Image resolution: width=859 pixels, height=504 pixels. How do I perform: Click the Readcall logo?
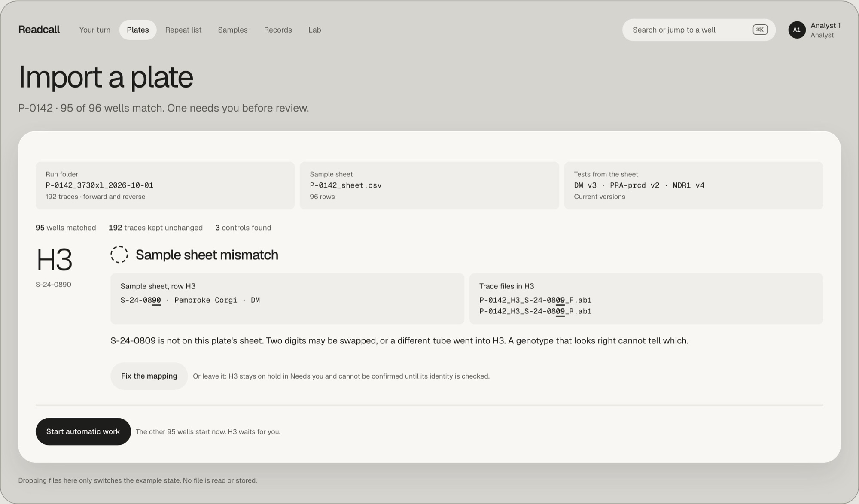39,30
